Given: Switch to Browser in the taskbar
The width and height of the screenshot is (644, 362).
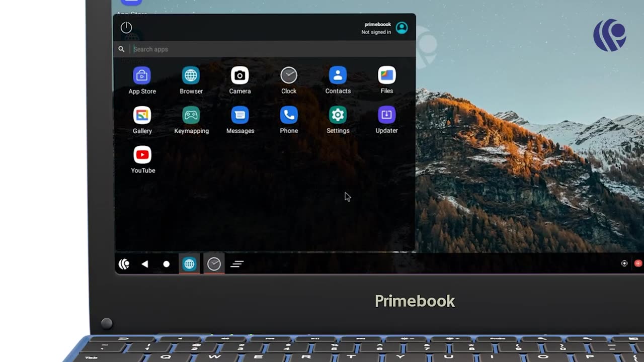Looking at the screenshot, I should tap(189, 264).
